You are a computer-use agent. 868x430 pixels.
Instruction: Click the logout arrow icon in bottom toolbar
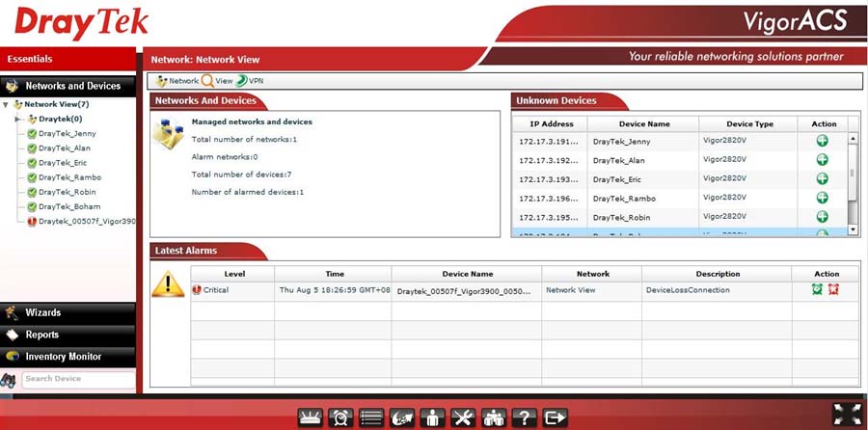(x=555, y=417)
